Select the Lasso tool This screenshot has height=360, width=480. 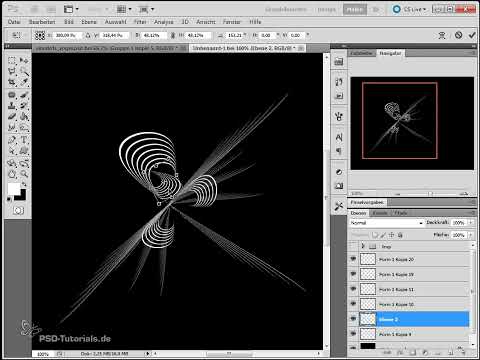tap(12, 71)
